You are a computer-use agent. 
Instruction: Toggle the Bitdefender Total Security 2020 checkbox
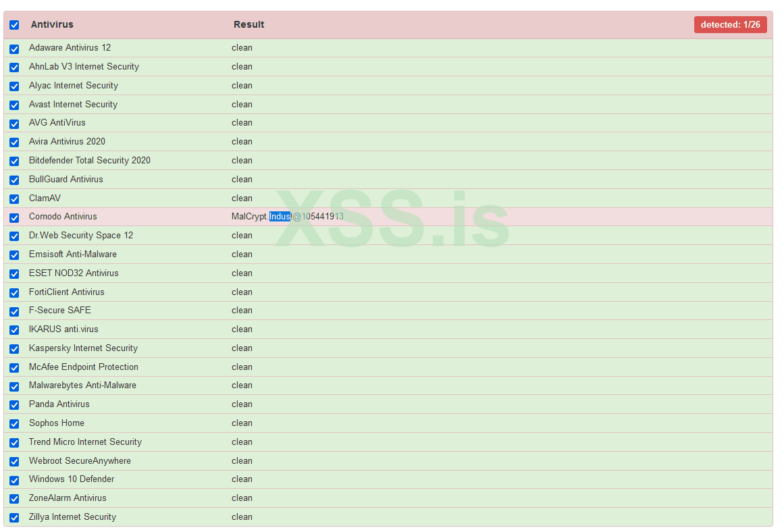[x=14, y=161]
